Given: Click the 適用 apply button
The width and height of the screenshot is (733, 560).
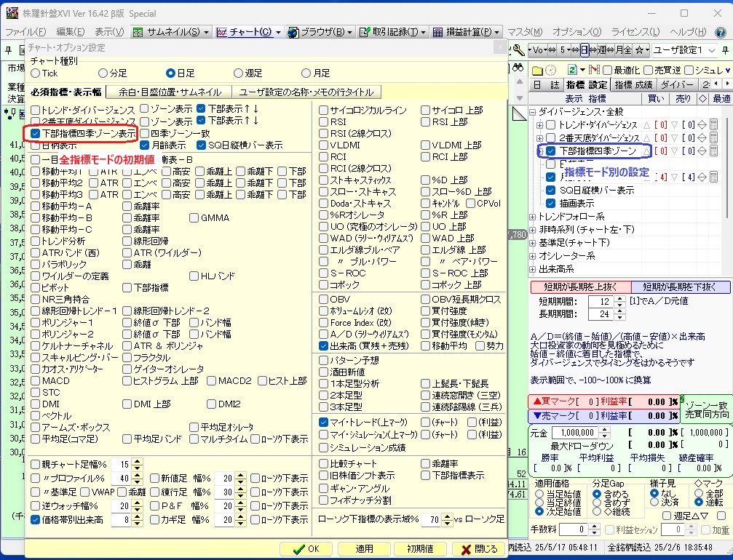Looking at the screenshot, I should tap(364, 549).
